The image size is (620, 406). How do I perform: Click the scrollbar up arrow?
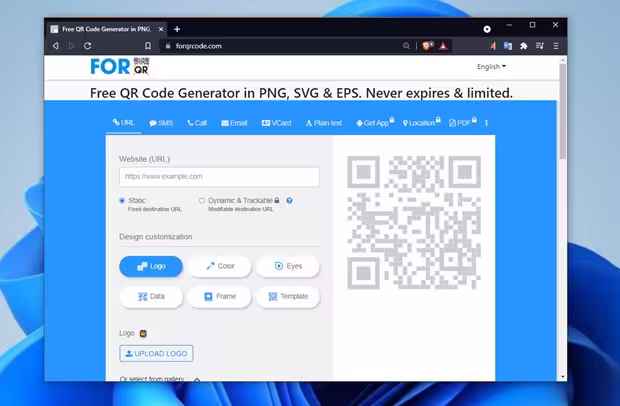click(563, 60)
